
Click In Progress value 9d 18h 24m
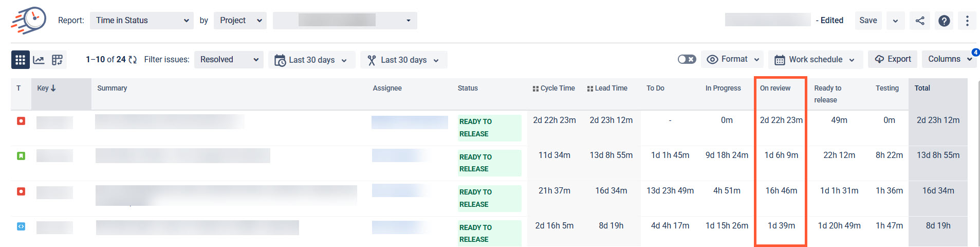pos(727,155)
